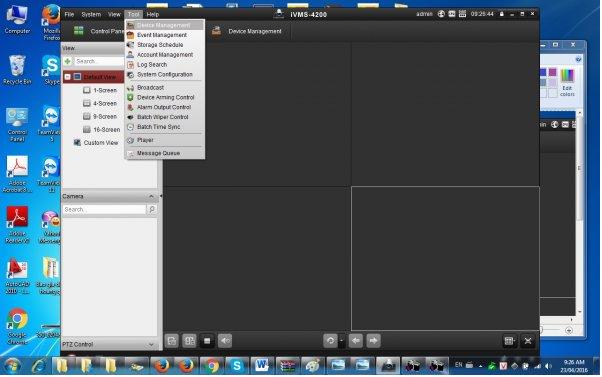Select Broadcast in Tool menu
Viewport: 602px width, 377px height.
click(x=164, y=88)
